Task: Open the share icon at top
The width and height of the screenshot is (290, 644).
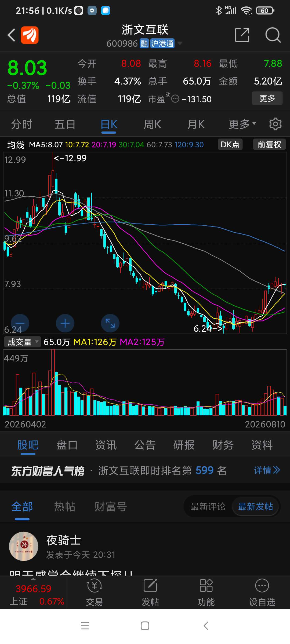Action: pyautogui.click(x=242, y=35)
